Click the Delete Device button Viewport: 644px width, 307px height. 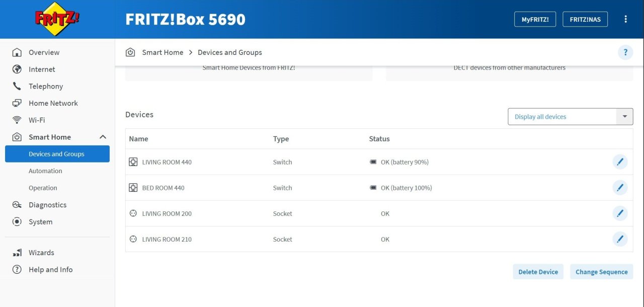[538, 272]
